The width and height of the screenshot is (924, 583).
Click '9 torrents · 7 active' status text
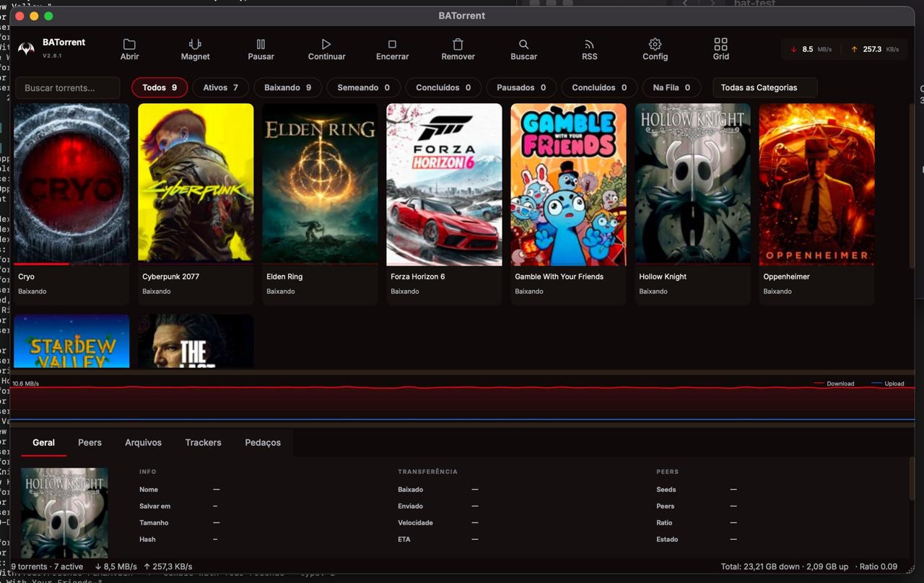(x=47, y=566)
